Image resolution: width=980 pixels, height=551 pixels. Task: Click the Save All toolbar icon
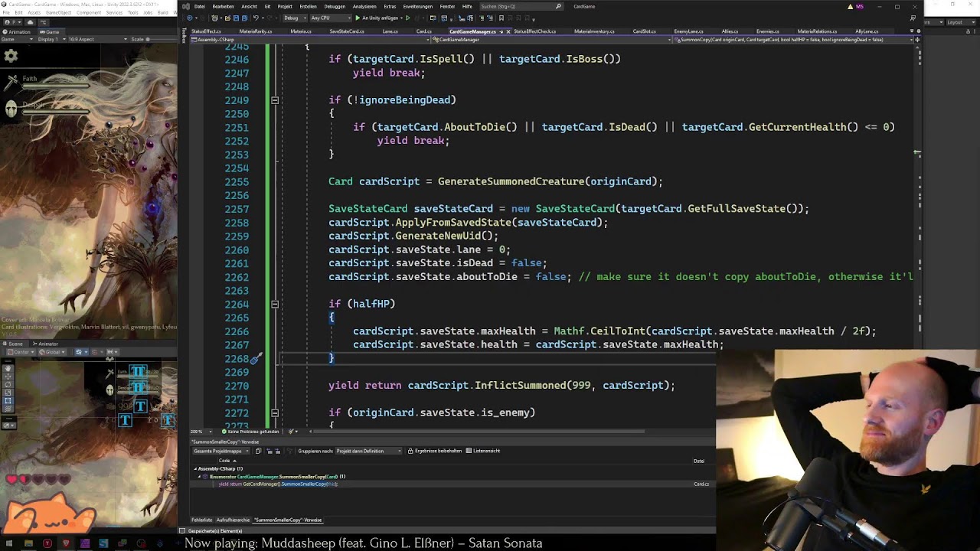tap(244, 18)
